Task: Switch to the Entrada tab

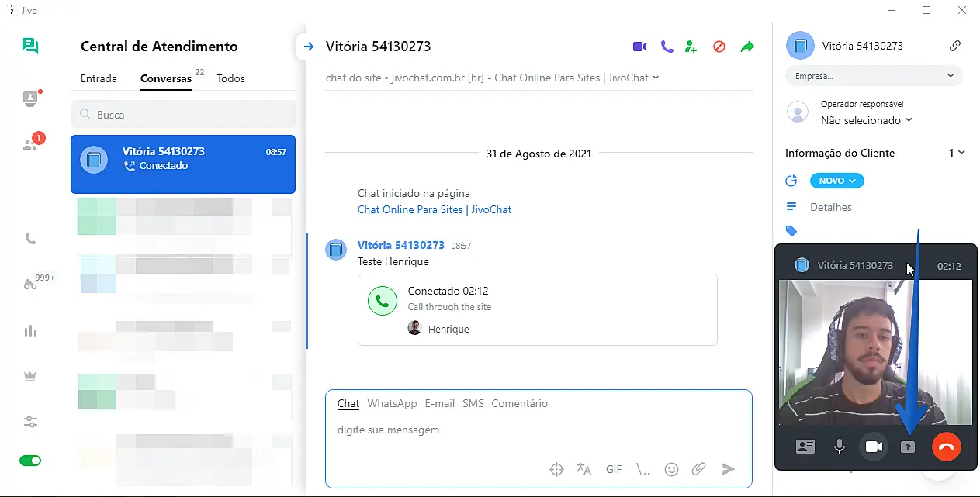Action: (99, 78)
